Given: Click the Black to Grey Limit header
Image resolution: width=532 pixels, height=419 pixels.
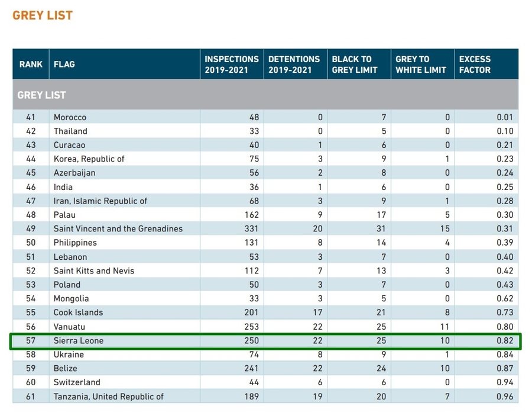Looking at the screenshot, I should coord(355,65).
